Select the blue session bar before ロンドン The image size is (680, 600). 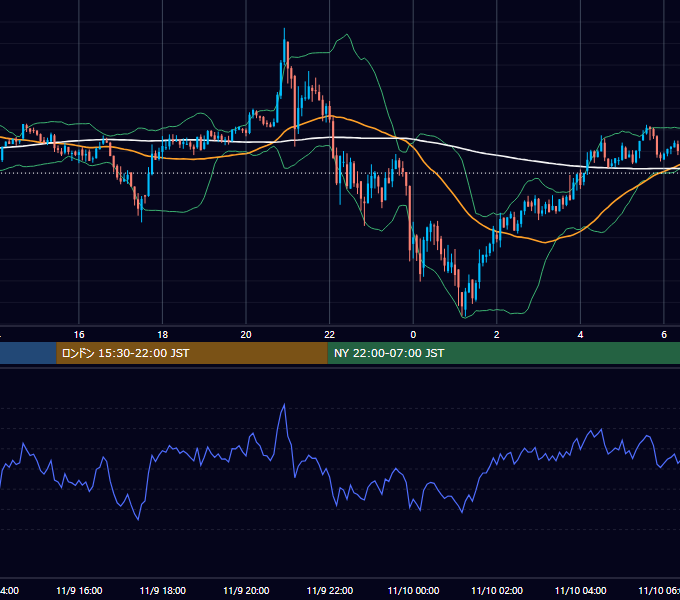click(x=28, y=353)
